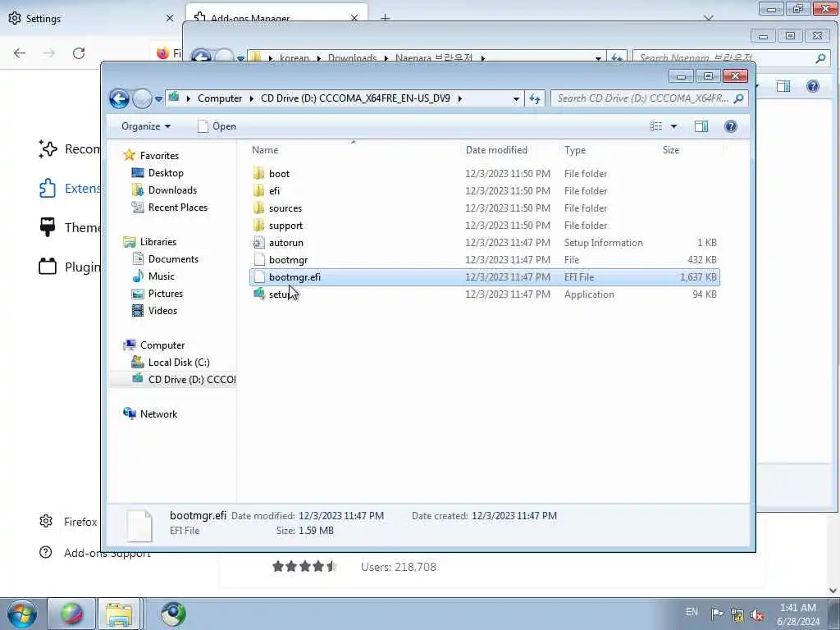Open Videos library
Image resolution: width=840 pixels, height=630 pixels.
click(x=162, y=311)
